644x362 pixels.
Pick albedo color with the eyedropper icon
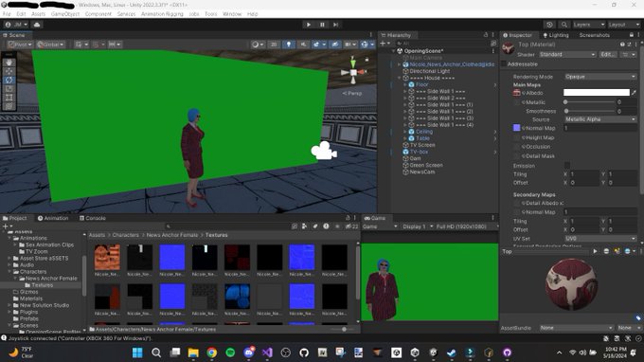point(634,93)
